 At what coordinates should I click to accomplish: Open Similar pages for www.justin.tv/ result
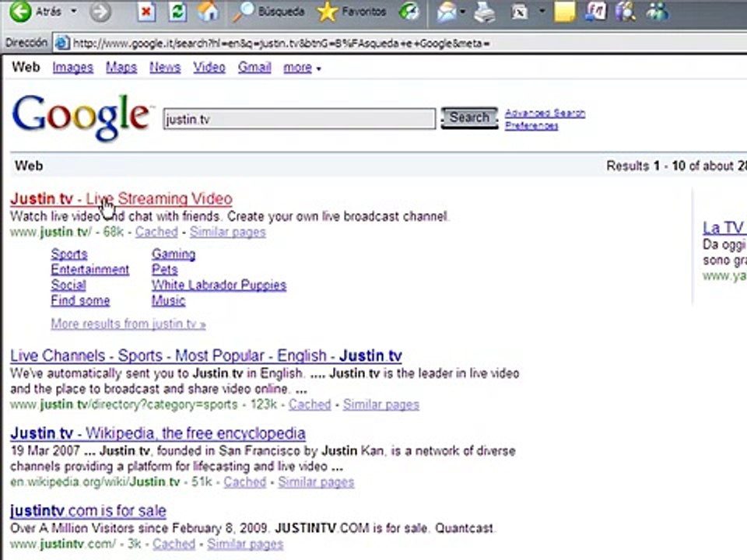(228, 232)
